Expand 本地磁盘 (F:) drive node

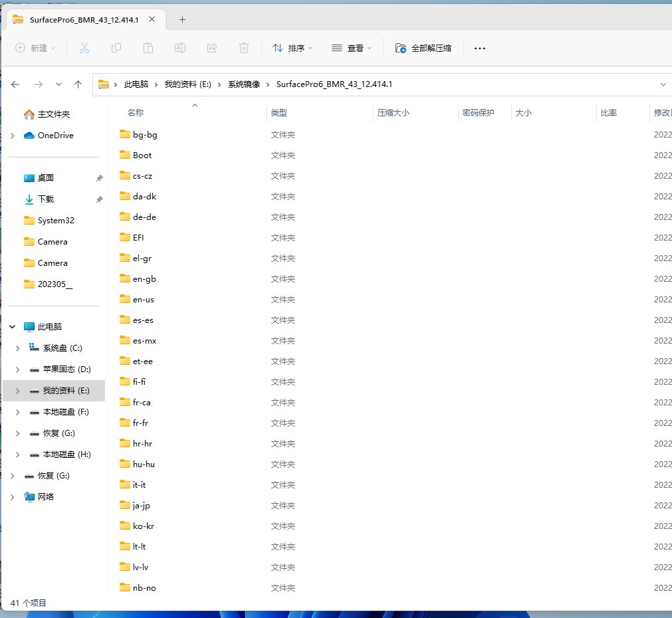click(x=17, y=412)
